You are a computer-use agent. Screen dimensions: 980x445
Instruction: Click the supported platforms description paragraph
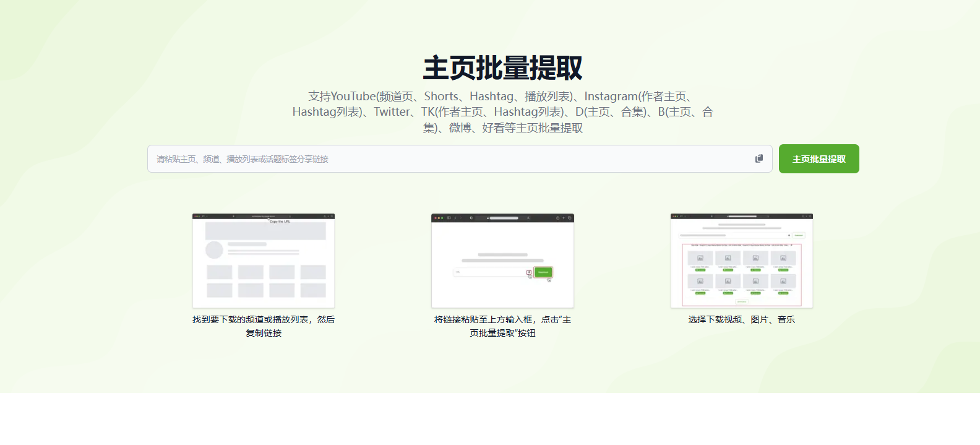click(502, 112)
